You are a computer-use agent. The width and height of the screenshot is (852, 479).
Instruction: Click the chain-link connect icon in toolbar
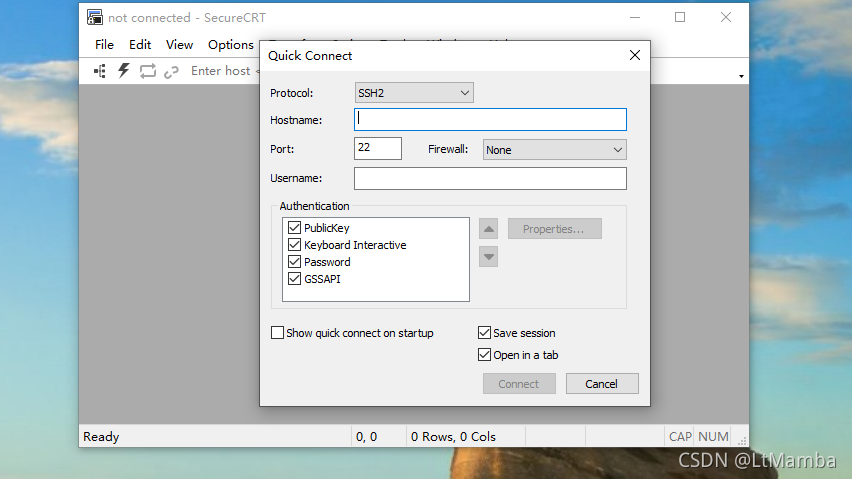(171, 72)
